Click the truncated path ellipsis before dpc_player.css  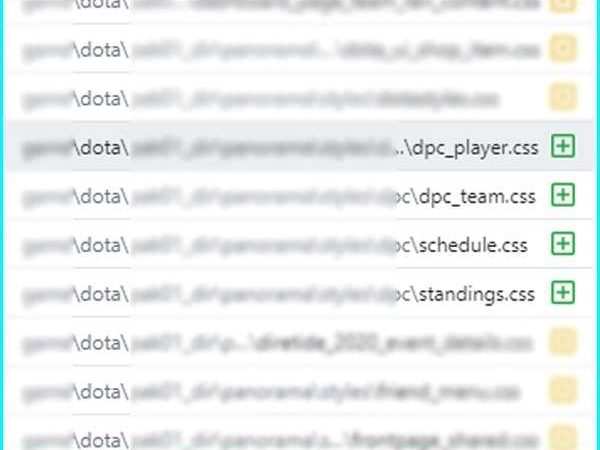[401, 152]
